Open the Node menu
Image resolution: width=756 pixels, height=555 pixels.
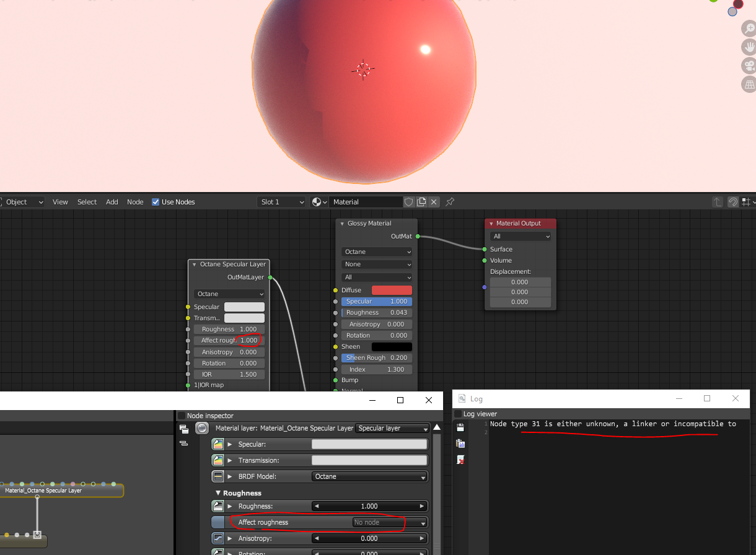135,202
